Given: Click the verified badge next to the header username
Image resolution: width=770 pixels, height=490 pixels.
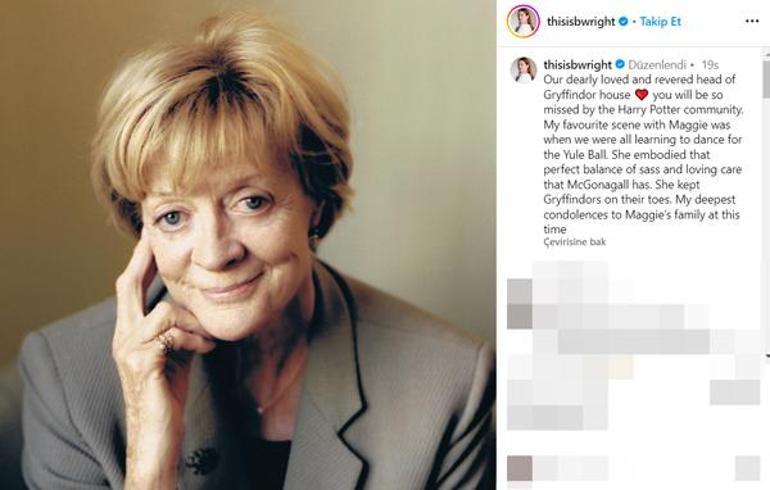Looking at the screenshot, I should pyautogui.click(x=623, y=21).
